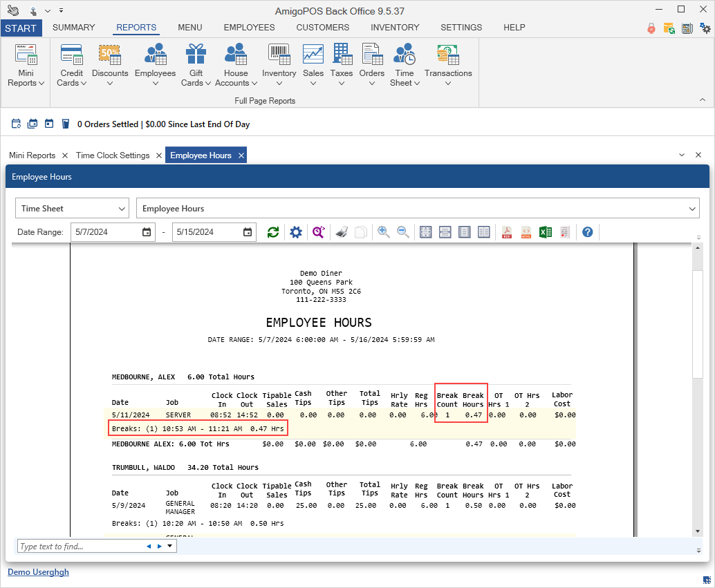The image size is (715, 588).
Task: Export the report as HTML
Action: 526,232
